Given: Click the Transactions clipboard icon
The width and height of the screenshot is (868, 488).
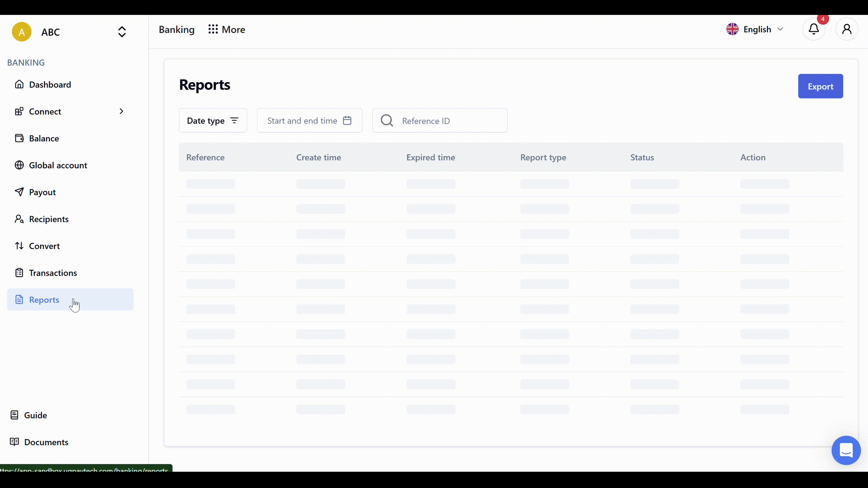Looking at the screenshot, I should point(19,272).
